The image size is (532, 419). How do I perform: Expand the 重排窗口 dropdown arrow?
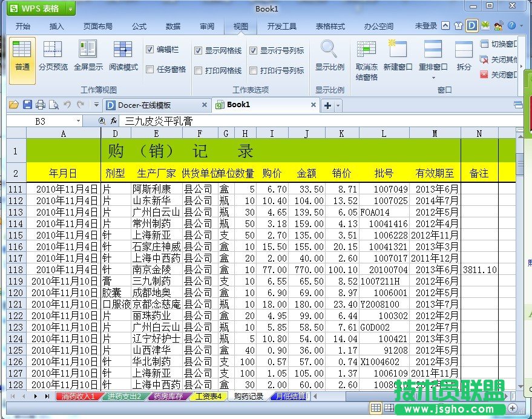pyautogui.click(x=433, y=78)
